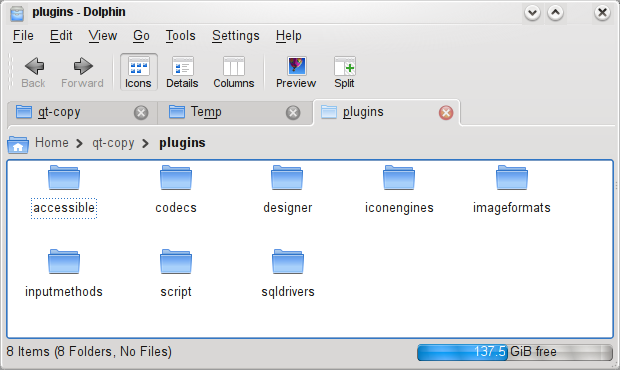Toggle the Preview option
Screen dimensions: 620x370
click(x=296, y=72)
